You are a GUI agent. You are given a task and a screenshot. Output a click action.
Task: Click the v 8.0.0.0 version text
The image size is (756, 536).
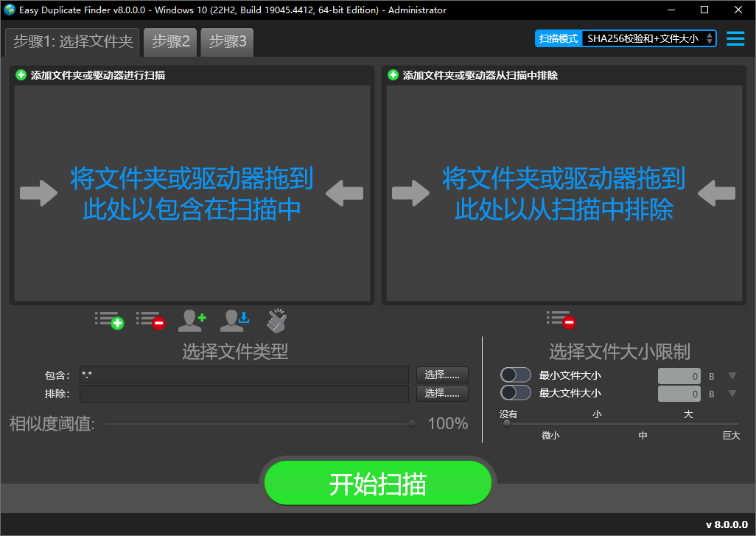point(727,524)
